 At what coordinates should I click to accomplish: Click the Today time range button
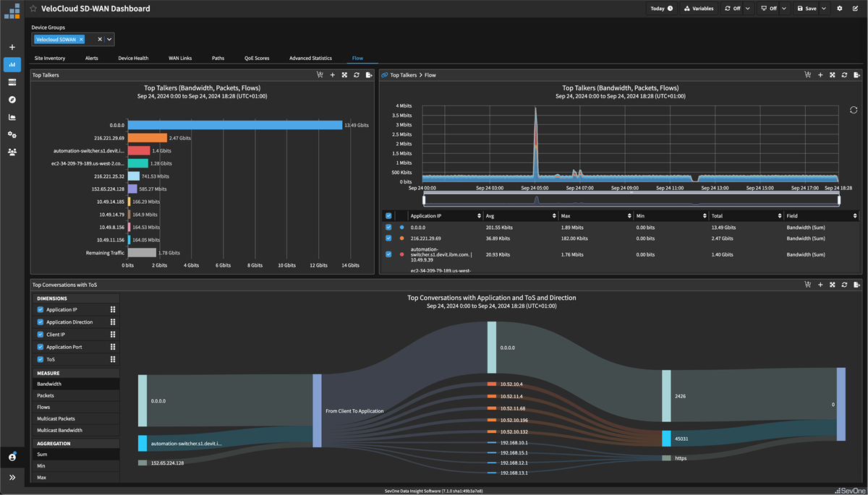(x=662, y=8)
